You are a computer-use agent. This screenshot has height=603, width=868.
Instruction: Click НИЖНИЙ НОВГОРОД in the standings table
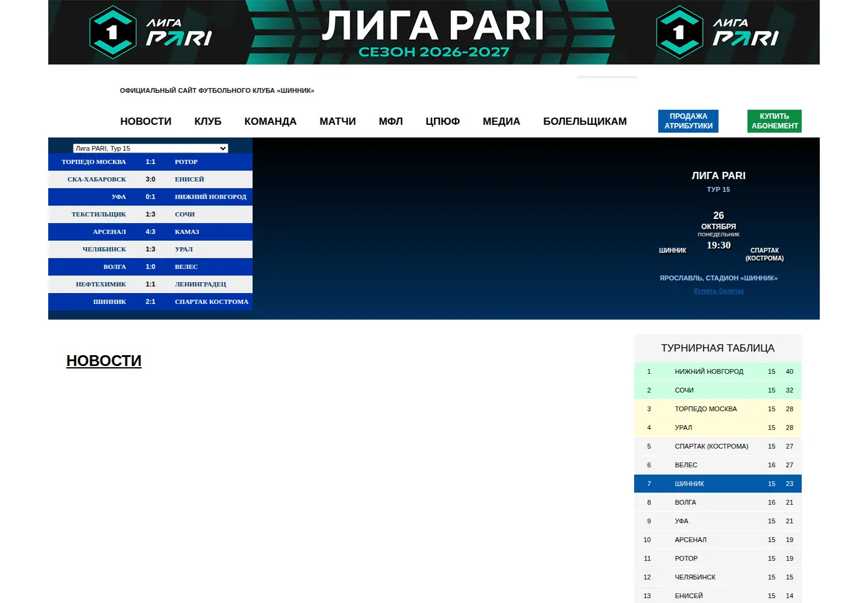pos(709,371)
